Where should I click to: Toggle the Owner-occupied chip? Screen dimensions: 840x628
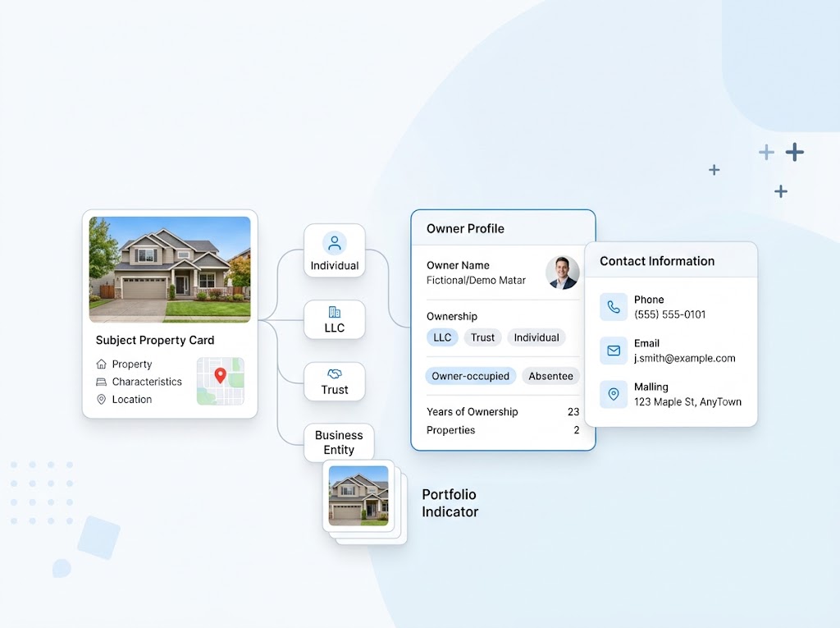[x=470, y=376]
